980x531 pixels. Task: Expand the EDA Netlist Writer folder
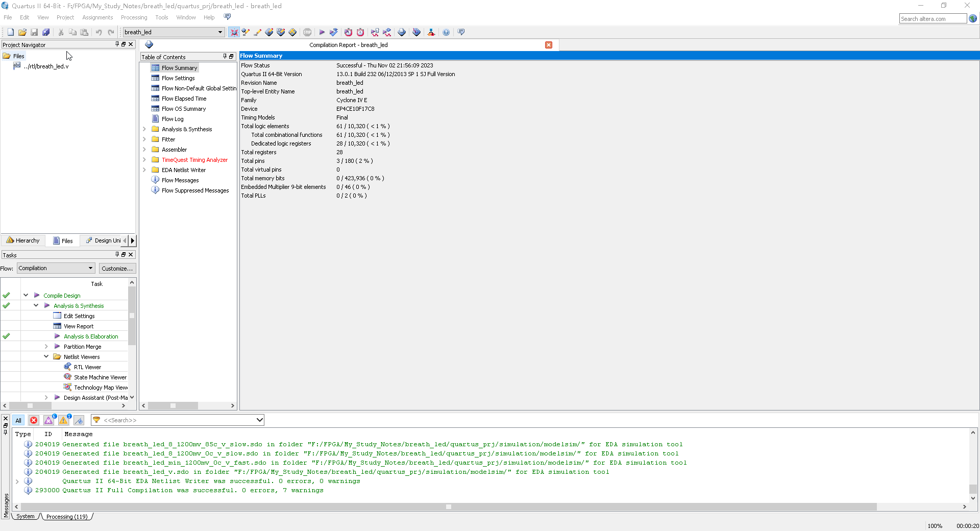(x=144, y=170)
